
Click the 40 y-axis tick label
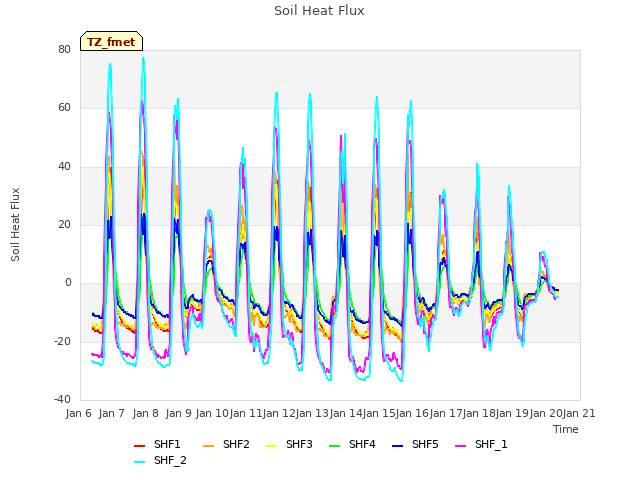tap(64, 167)
